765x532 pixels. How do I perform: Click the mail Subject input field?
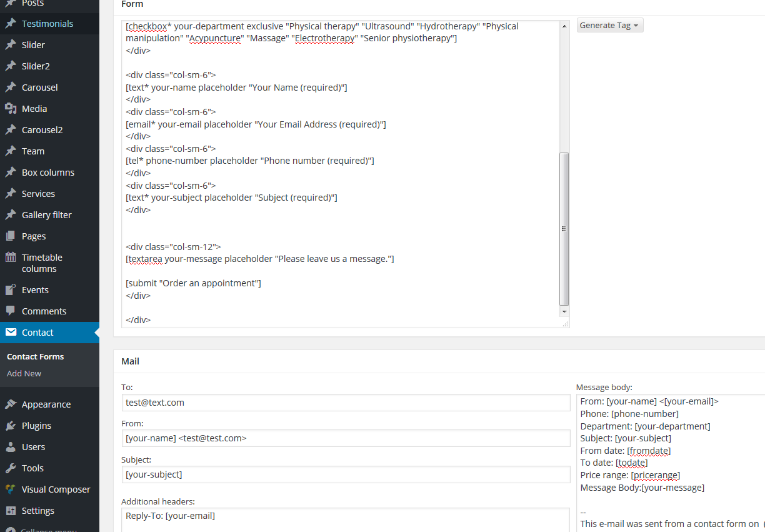[x=346, y=474]
